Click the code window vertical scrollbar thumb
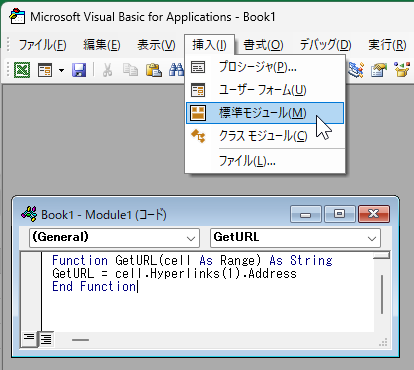This screenshot has height=370, width=414. point(382,294)
